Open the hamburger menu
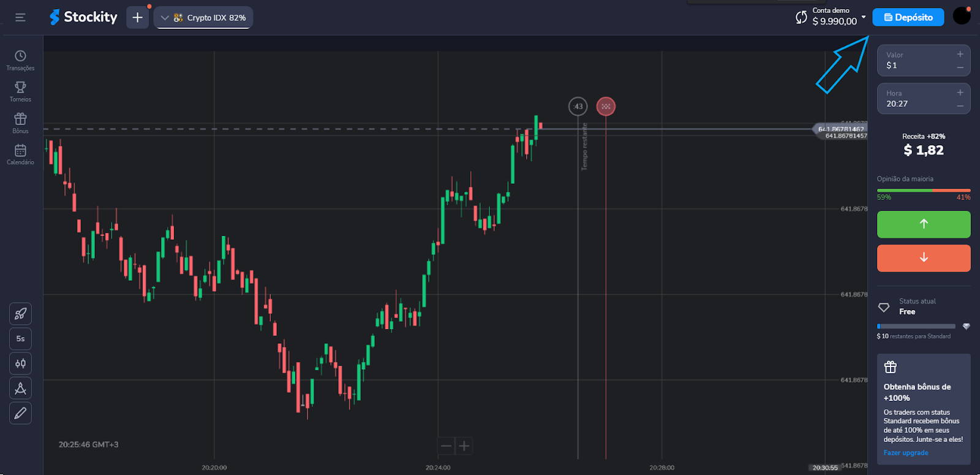Viewport: 980px width, 475px height. (20, 18)
